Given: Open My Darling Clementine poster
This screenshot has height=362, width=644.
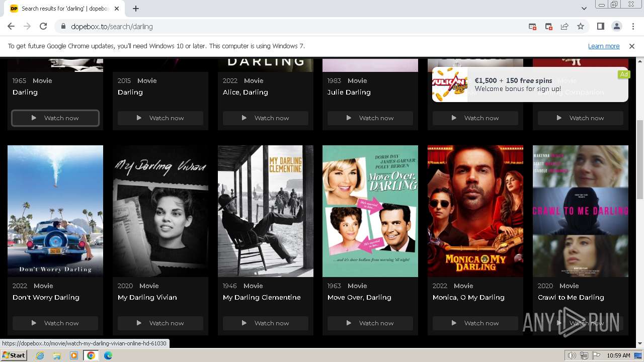Looking at the screenshot, I should (x=266, y=211).
